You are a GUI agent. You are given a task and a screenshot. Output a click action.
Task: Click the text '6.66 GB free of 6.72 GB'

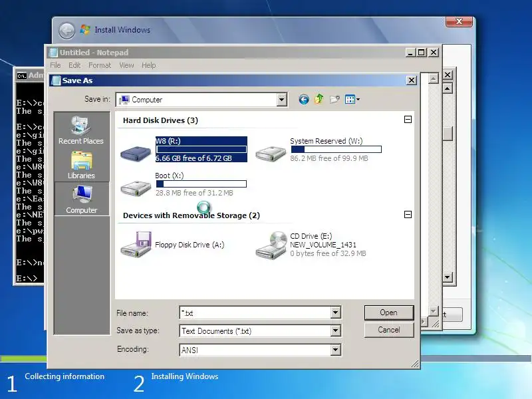194,158
